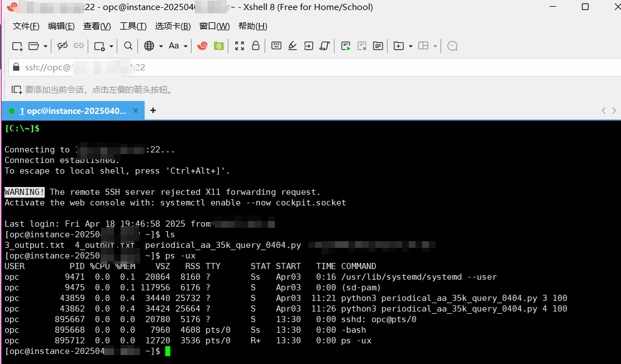Viewport: 621px width, 364px height.
Task: Open the 工具(T) menu
Action: pyautogui.click(x=133, y=26)
